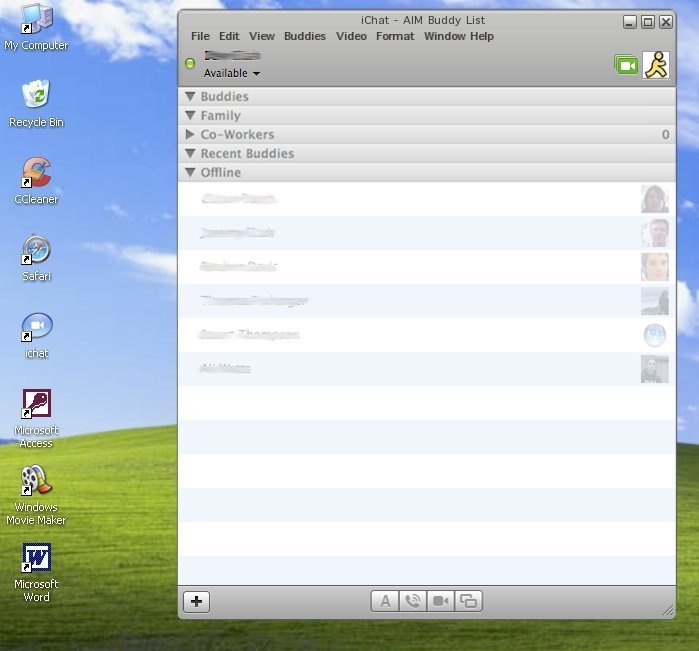Select the Recycle Bin desktop icon
This screenshot has height=651, width=699.
pos(36,104)
